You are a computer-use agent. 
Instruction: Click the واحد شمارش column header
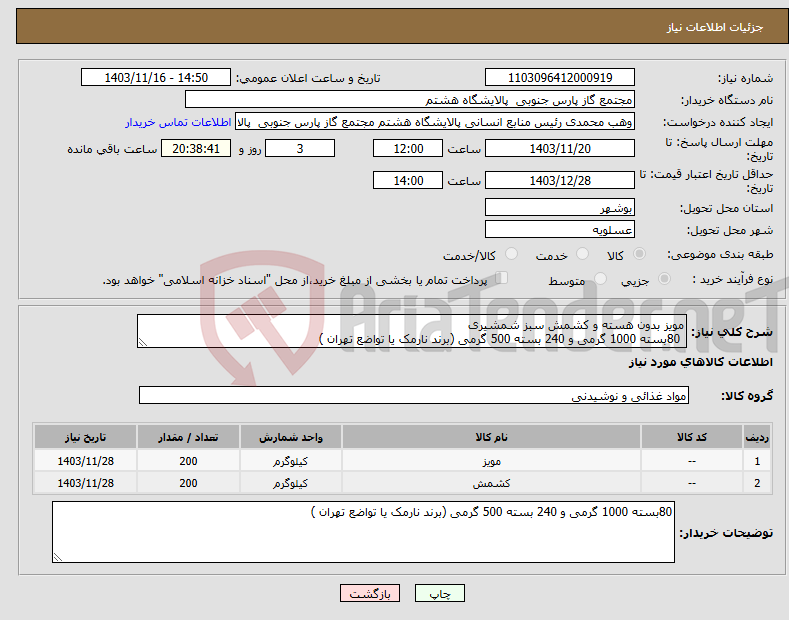pyautogui.click(x=291, y=437)
